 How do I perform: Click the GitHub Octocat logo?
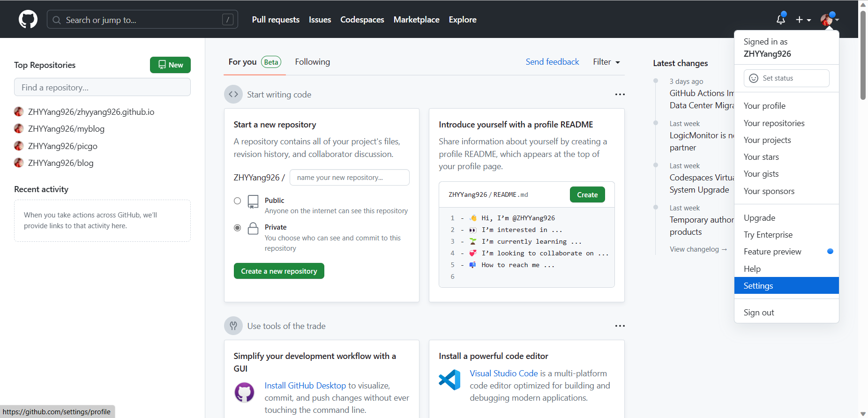tap(28, 20)
